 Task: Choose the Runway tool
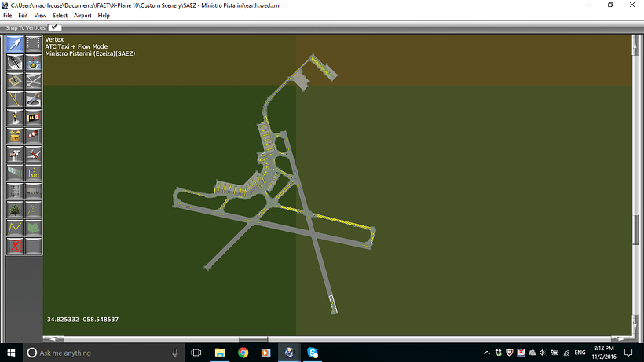[15, 62]
